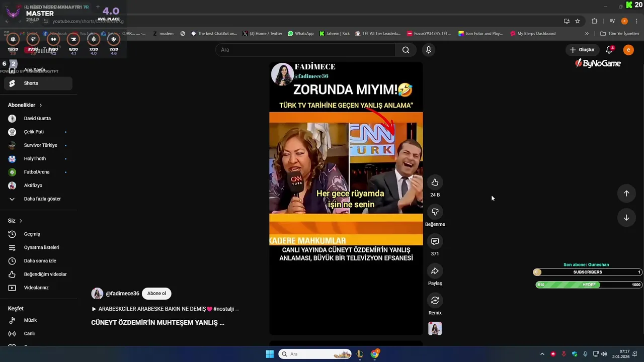Select Shorts in the sidebar
The height and width of the screenshot is (362, 644).
click(38, 83)
